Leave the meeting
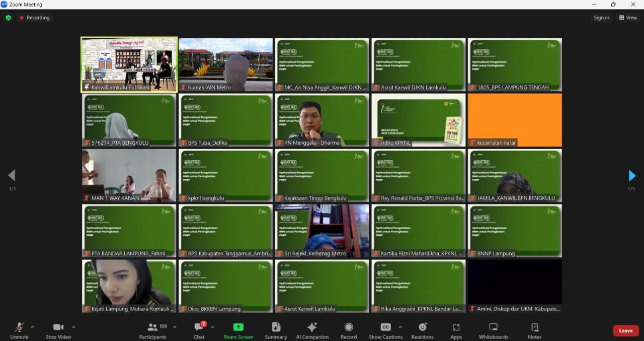 click(x=625, y=330)
